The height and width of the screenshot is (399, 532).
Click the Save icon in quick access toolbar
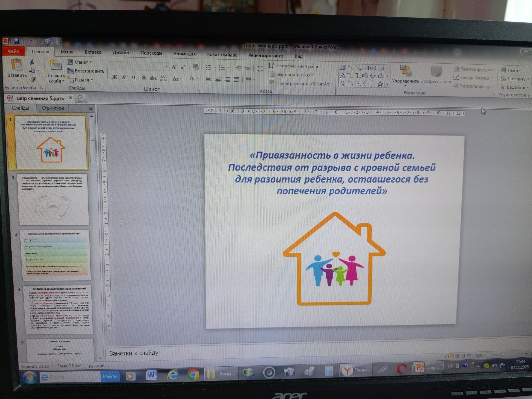coord(16,41)
